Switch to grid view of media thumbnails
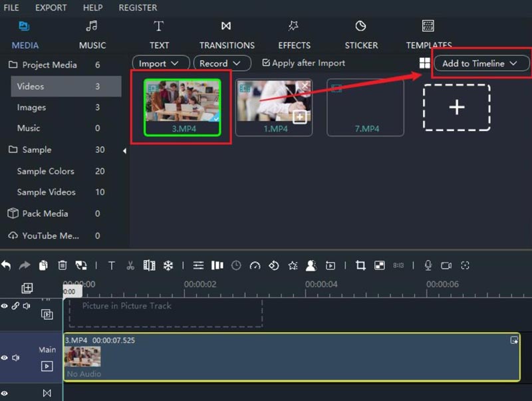532x401 pixels. pyautogui.click(x=424, y=63)
